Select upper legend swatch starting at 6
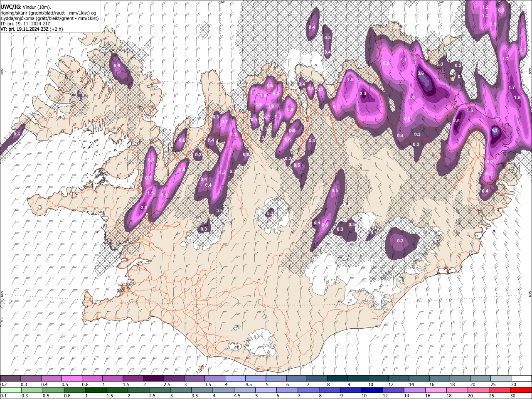This screenshot has height=399, width=532. click(296, 379)
